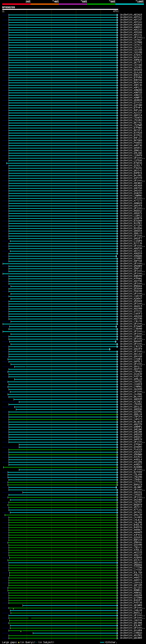The width and height of the screenshot is (146, 644).
Task: Click the UniRef100_C5G991 label
Action: [x=131, y=404]
